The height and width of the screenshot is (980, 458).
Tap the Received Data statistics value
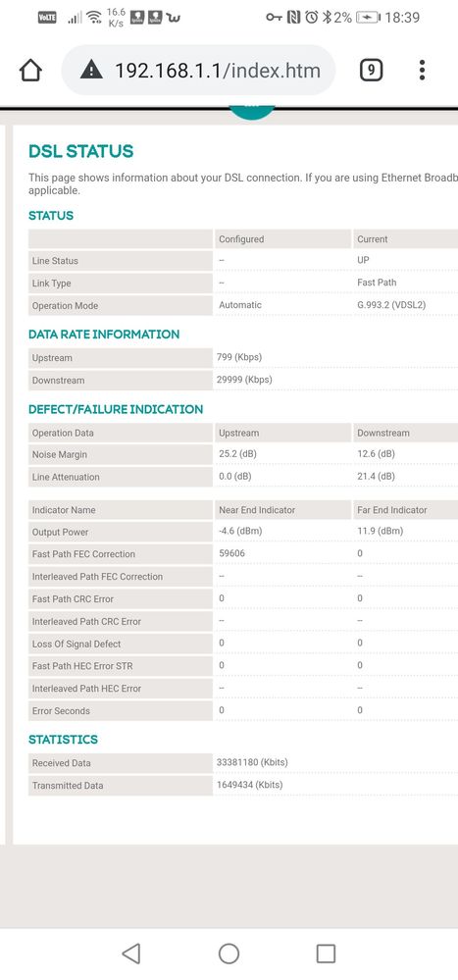[252, 762]
